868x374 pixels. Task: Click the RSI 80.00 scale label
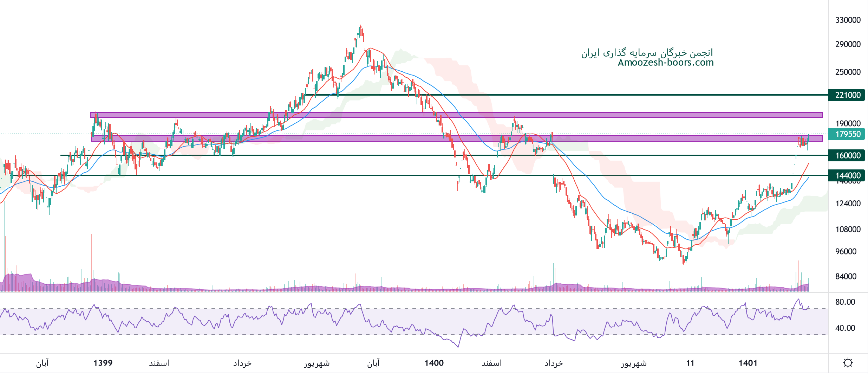click(x=845, y=302)
